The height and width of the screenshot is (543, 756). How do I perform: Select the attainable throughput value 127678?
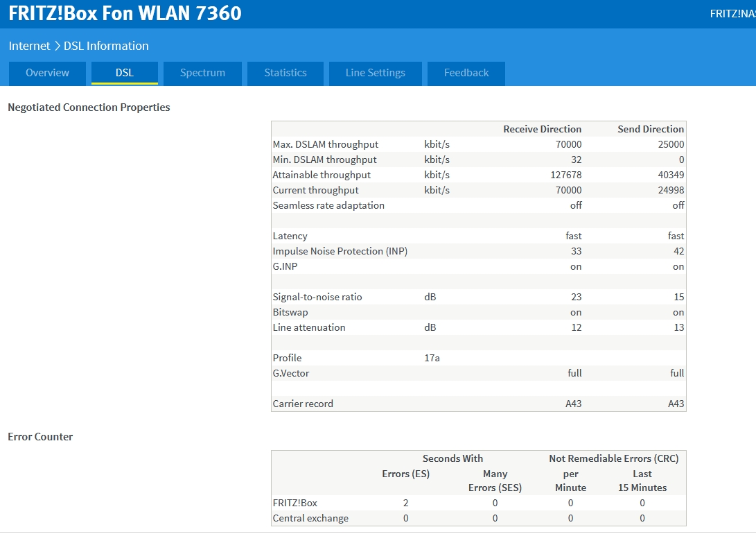[565, 175]
